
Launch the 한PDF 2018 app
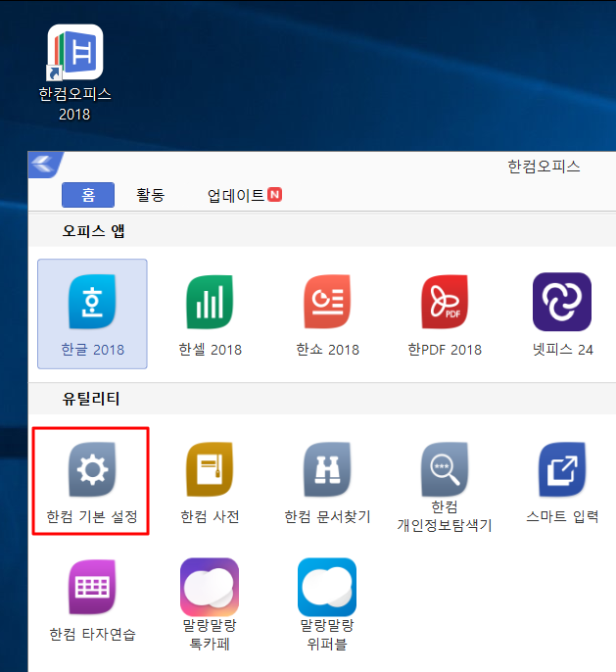tap(446, 303)
